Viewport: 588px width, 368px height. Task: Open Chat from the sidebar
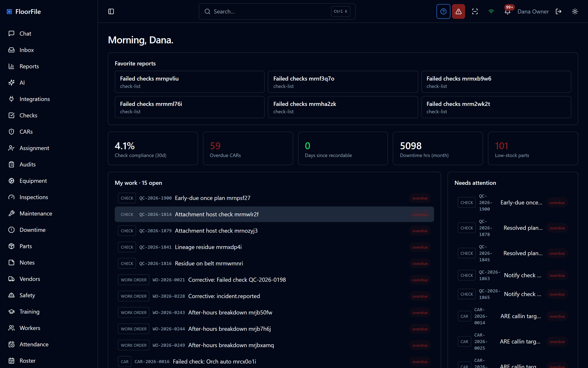pyautogui.click(x=49, y=34)
